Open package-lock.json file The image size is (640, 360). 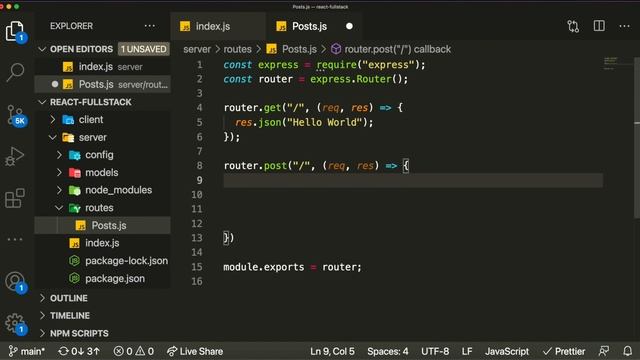102,261
